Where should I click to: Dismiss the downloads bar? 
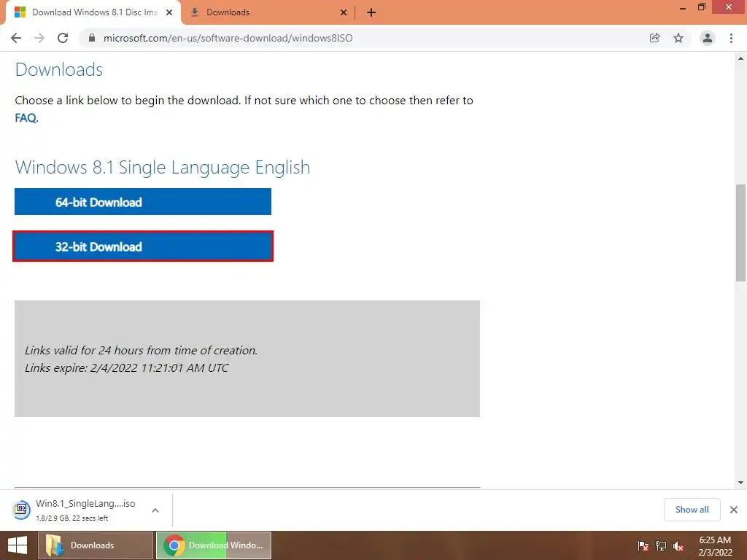point(734,510)
